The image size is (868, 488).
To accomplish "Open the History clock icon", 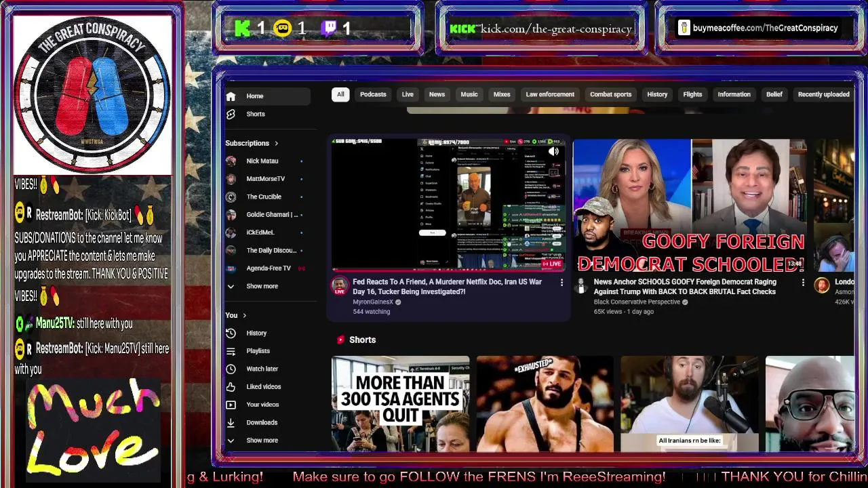I will click(231, 333).
